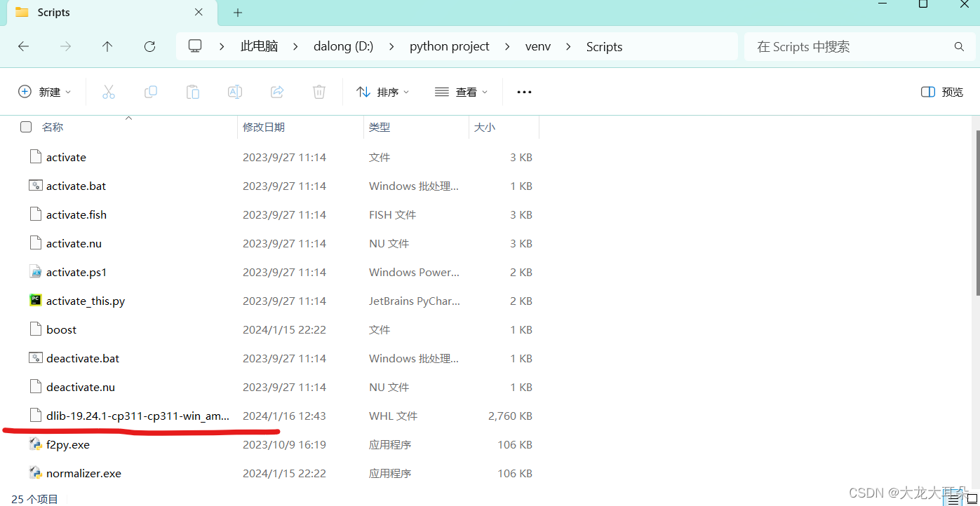Click the Delete (trash) icon
This screenshot has height=506, width=980.
pyautogui.click(x=318, y=91)
